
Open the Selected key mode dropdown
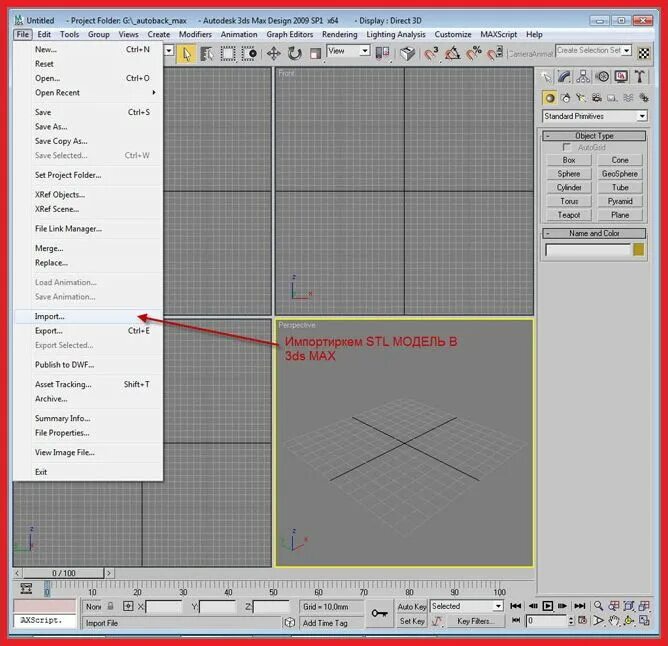point(467,606)
